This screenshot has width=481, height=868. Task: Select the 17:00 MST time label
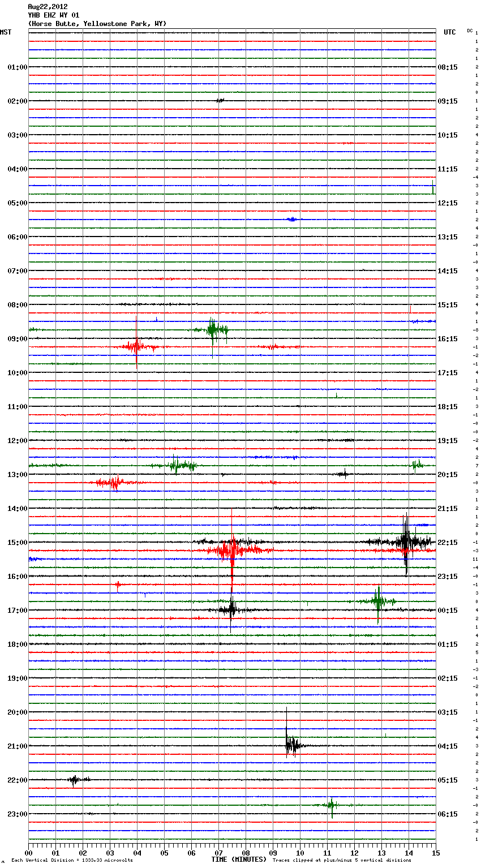(18, 611)
